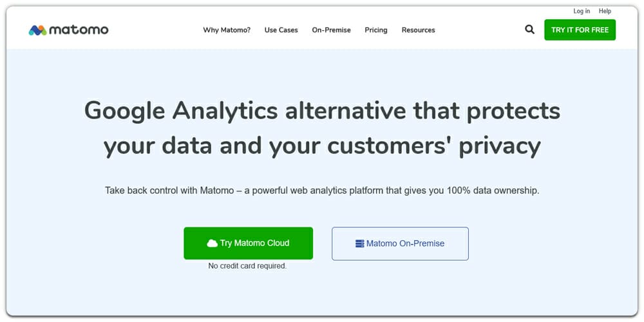Choose the Matomo On-Premise button
The width and height of the screenshot is (644, 322).
pos(400,243)
